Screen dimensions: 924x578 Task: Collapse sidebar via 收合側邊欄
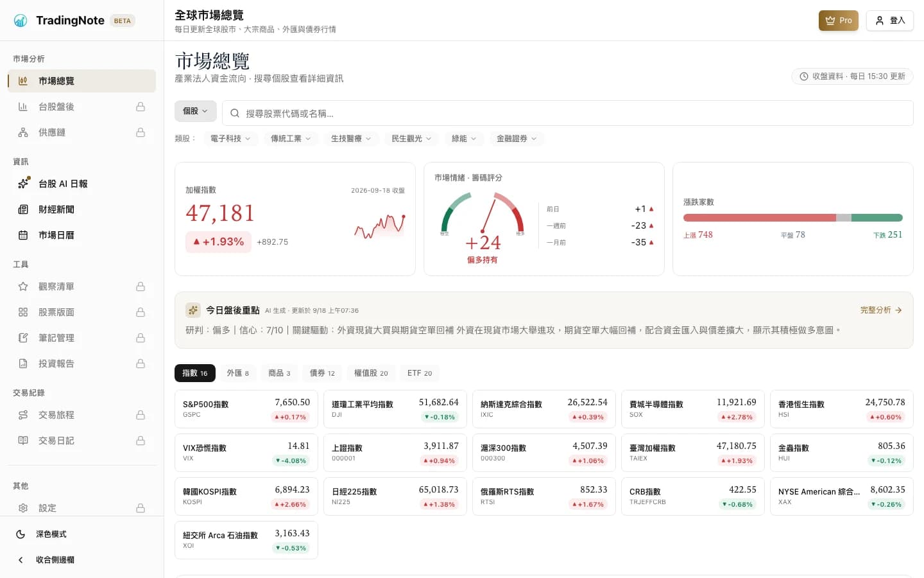82,560
